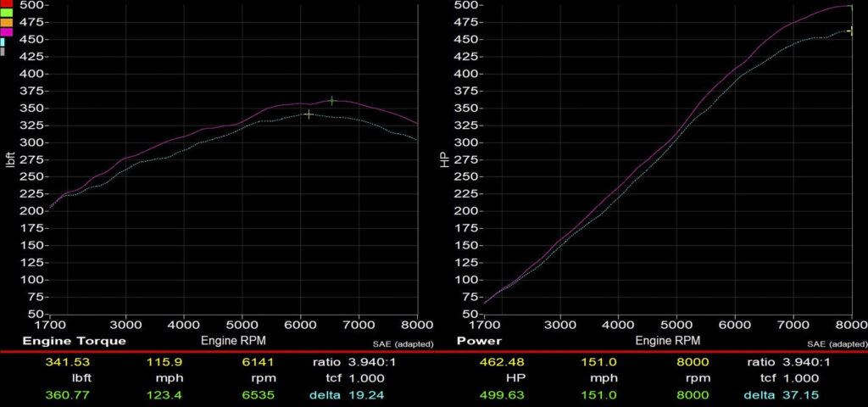The height and width of the screenshot is (407, 868).
Task: Click the power delta 37.15 value
Action: 801,395
